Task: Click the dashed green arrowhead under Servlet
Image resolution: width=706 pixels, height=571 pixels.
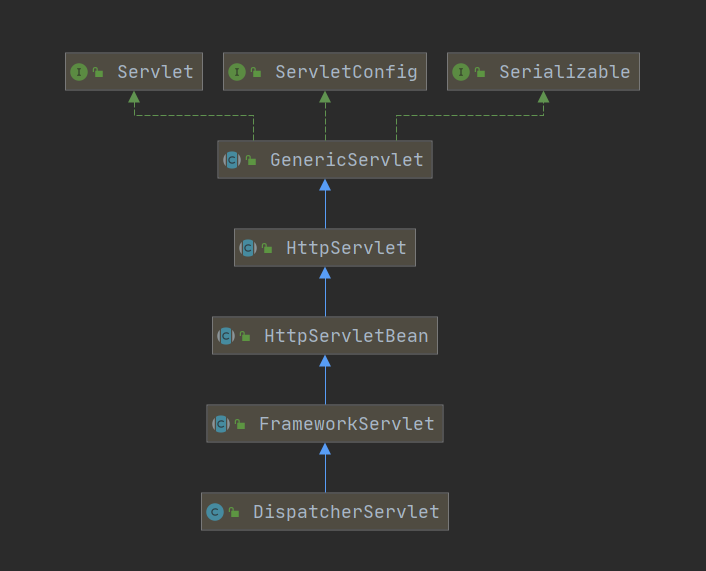Action: pos(134,97)
